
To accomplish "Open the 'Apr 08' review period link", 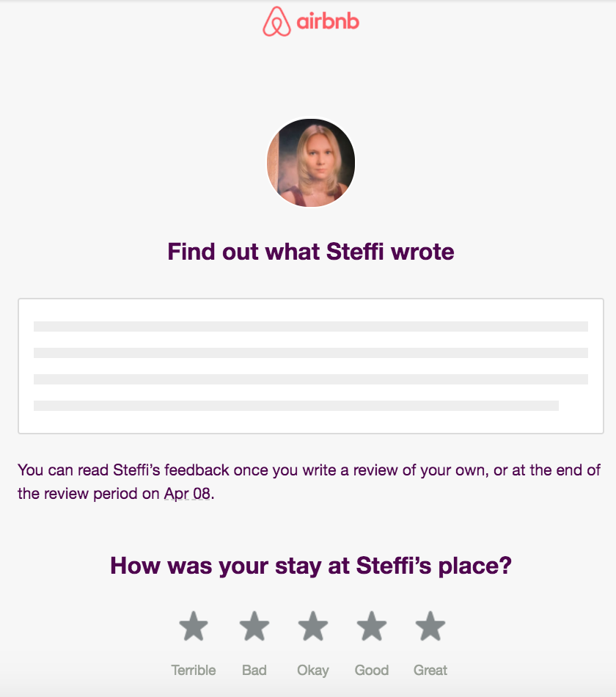I will [184, 493].
